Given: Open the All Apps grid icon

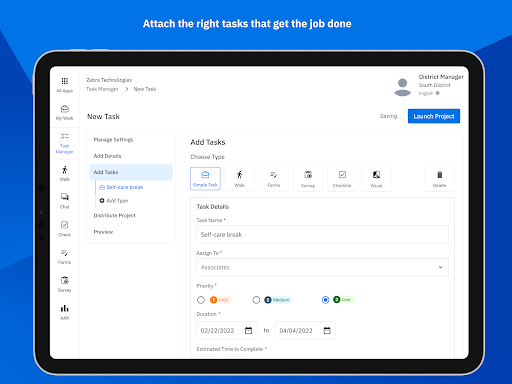Looking at the screenshot, I should click(65, 81).
